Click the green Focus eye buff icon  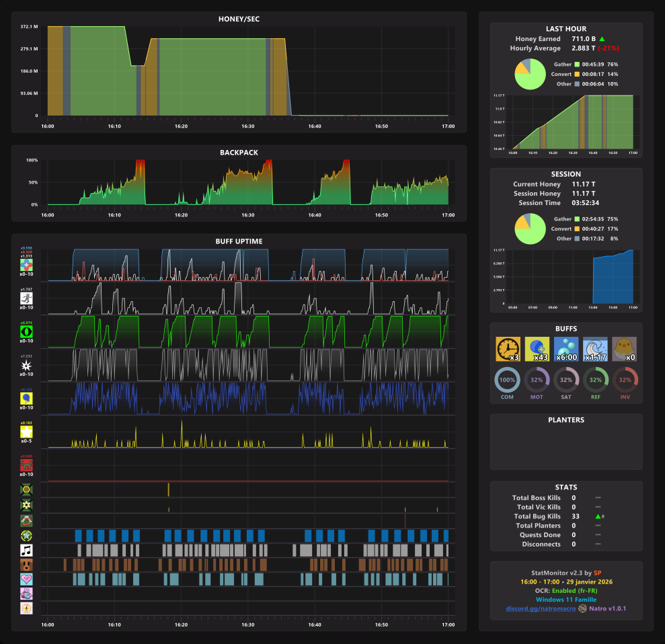26,331
